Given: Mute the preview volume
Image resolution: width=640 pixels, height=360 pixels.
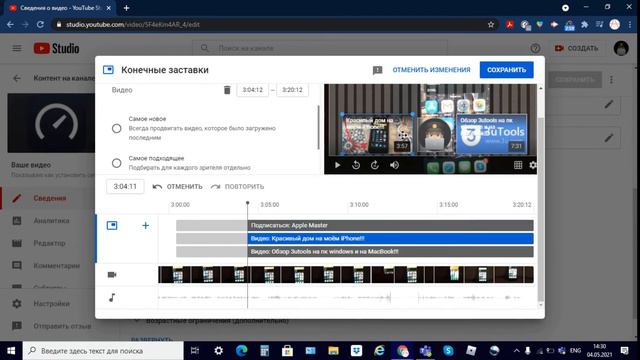Looking at the screenshot, I should pyautogui.click(x=394, y=165).
